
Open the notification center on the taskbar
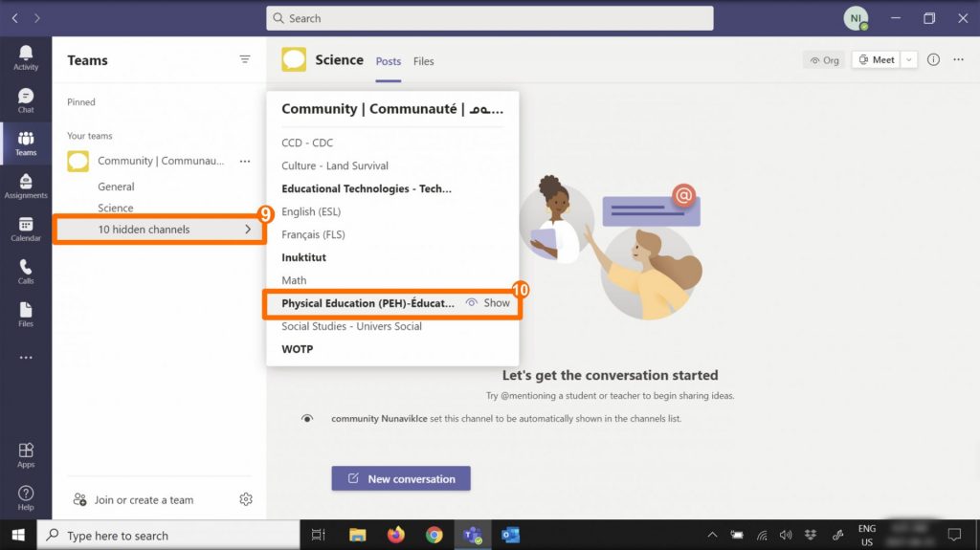[954, 535]
